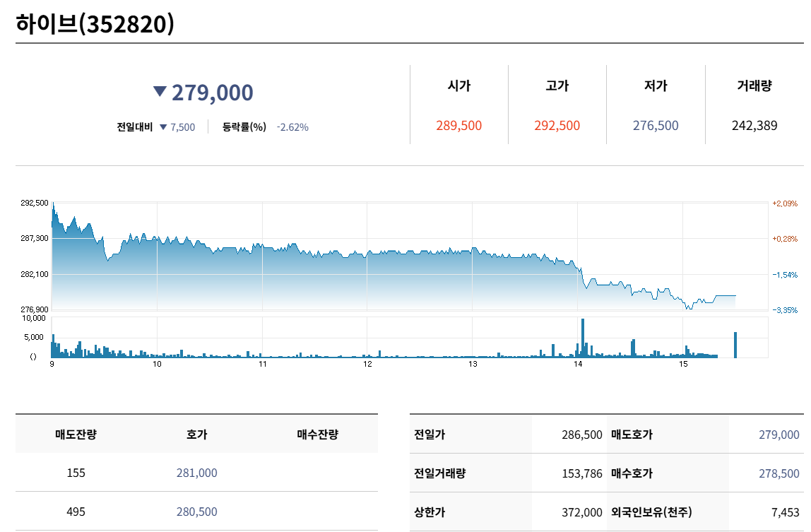Click the 280,500 ask price
811x532 pixels.
(x=196, y=512)
